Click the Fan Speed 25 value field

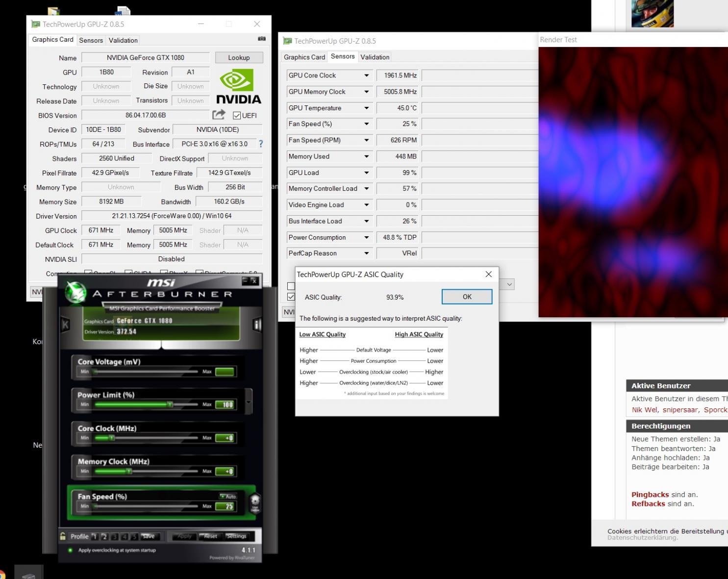[x=226, y=506]
